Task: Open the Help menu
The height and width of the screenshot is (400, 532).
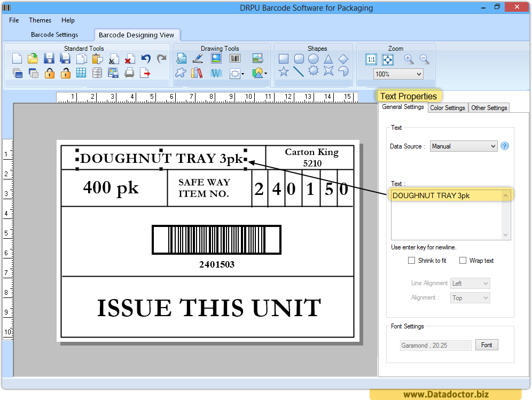Action: click(68, 20)
